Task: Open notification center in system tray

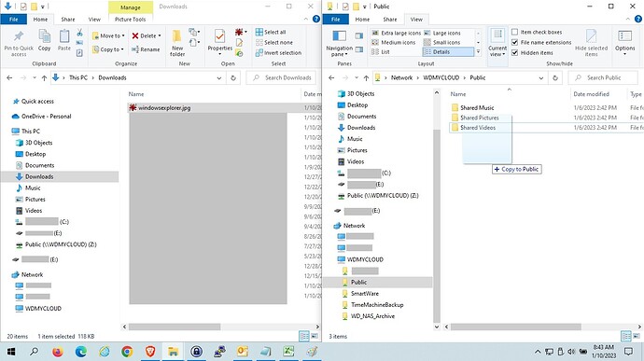Action: (x=628, y=352)
